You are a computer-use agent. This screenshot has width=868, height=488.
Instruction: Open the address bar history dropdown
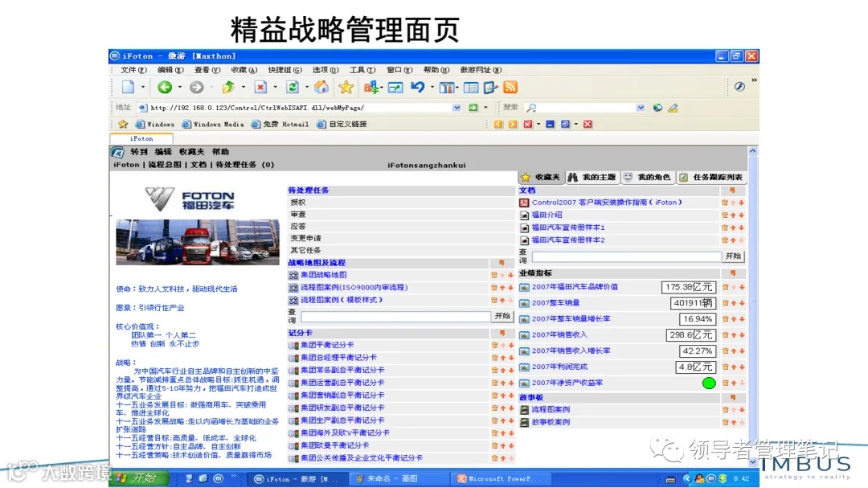456,106
